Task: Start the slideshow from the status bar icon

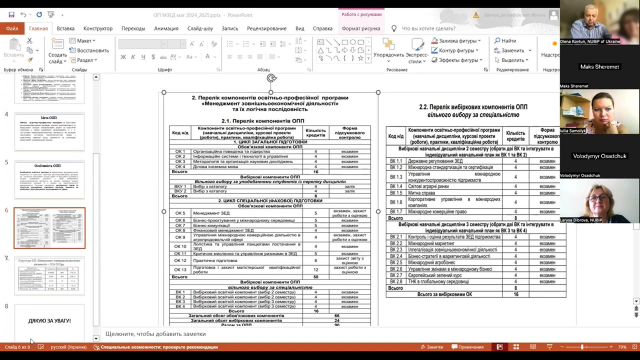Action: pos(549,347)
